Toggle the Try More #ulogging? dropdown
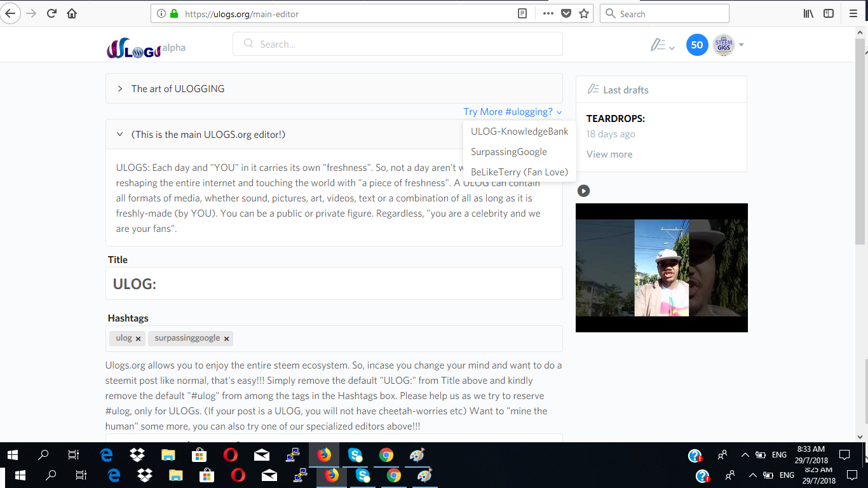This screenshot has width=868, height=488. pyautogui.click(x=512, y=112)
